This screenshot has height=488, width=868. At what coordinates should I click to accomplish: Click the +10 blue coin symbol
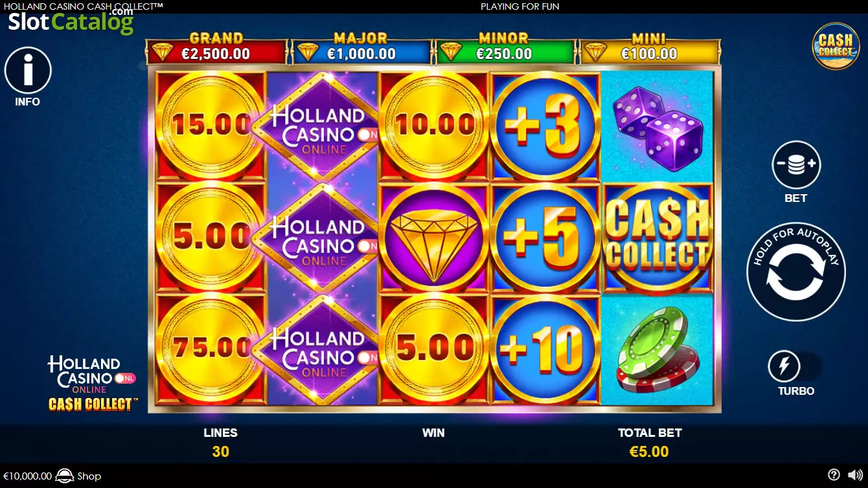point(545,349)
